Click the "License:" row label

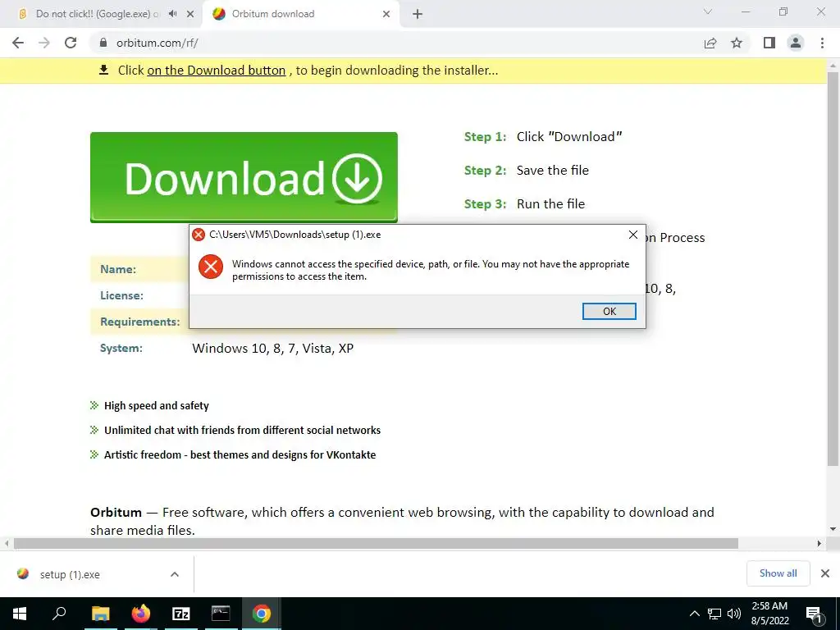pyautogui.click(x=121, y=295)
